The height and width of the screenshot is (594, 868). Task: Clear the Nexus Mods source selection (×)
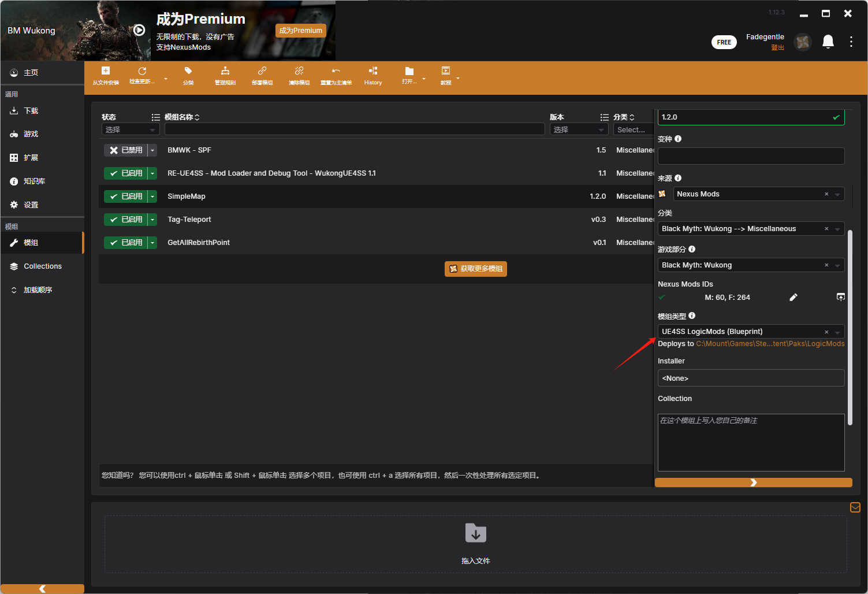coord(826,194)
